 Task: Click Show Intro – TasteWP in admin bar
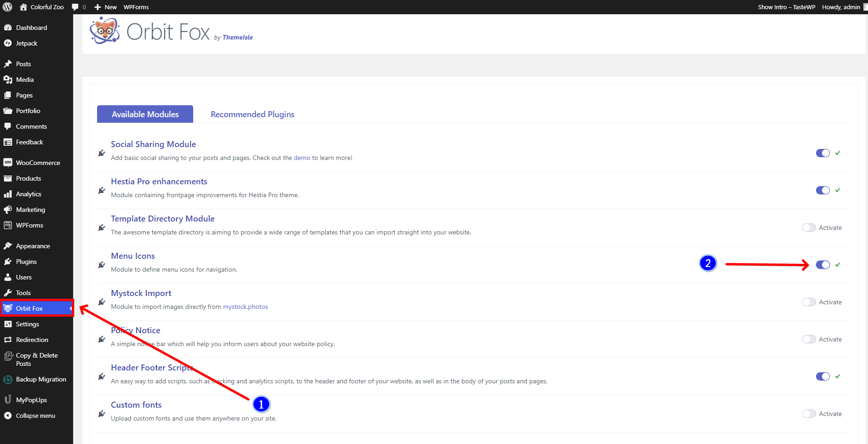pyautogui.click(x=786, y=7)
